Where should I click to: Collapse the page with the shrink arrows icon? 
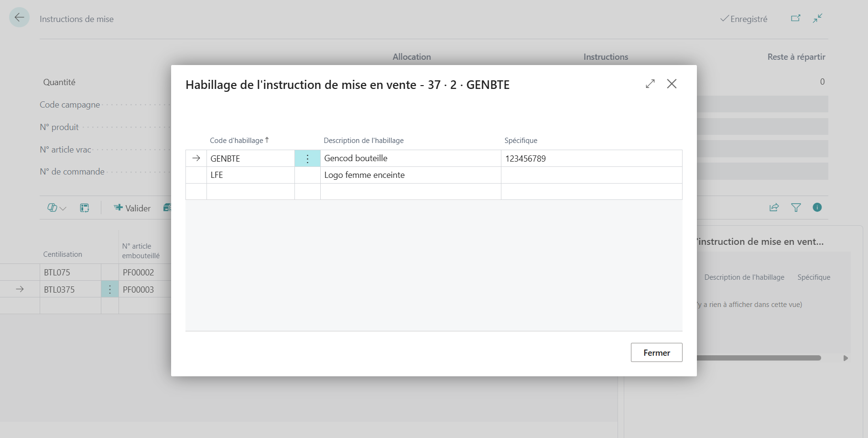(818, 18)
